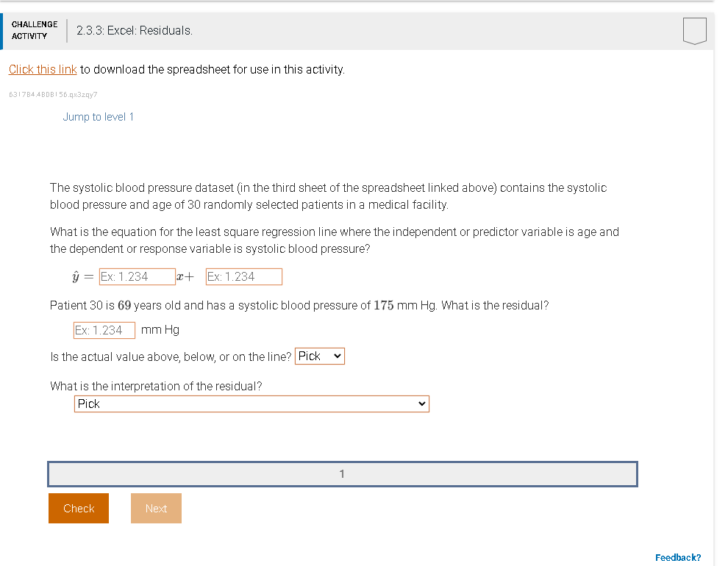The height and width of the screenshot is (566, 728).
Task: Click inside the first Ex: 1.234 field
Action: tap(136, 276)
